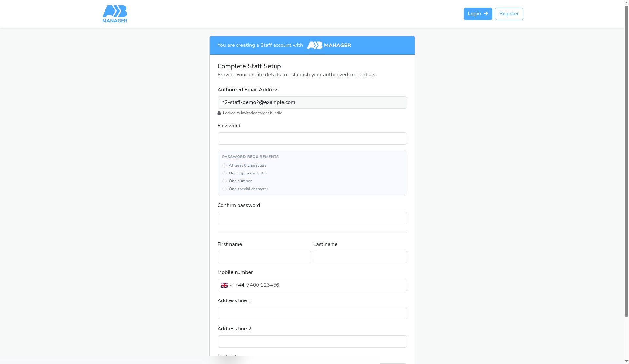Viewport: 629px width, 364px height.
Task: Click the '+44' country code text
Action: pyautogui.click(x=240, y=285)
